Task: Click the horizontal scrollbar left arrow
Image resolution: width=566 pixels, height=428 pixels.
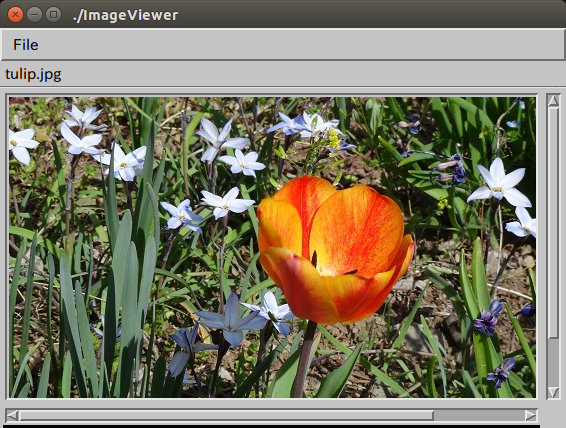Action: tap(12, 415)
